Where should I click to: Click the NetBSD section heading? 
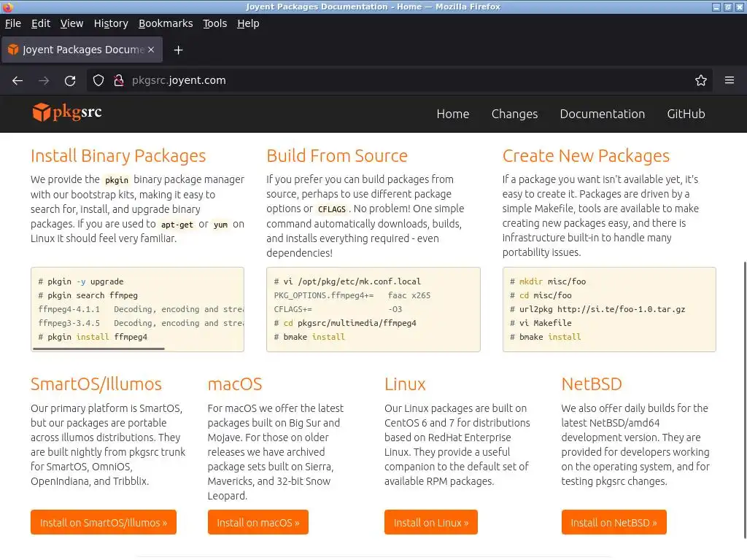tap(592, 384)
